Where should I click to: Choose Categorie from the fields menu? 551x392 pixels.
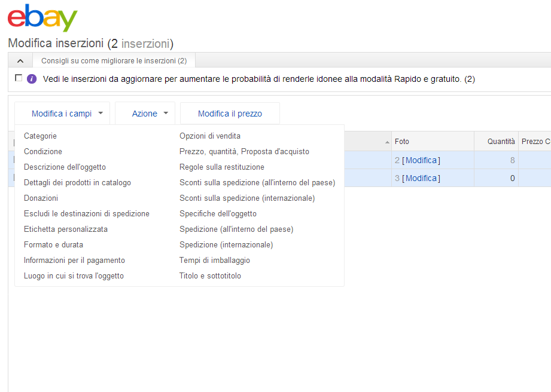pos(40,136)
